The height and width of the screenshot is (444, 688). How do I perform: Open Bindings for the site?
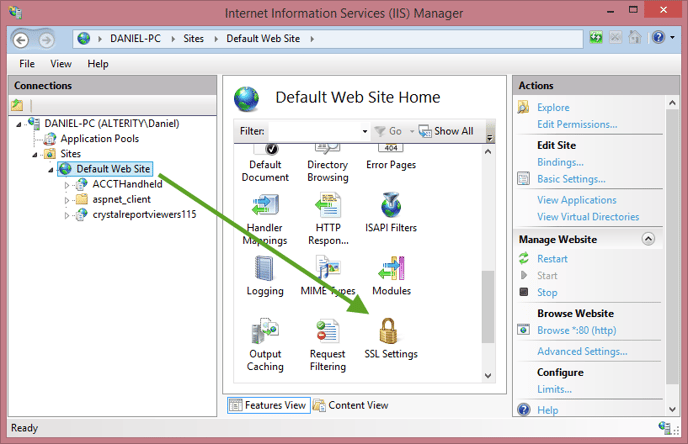560,162
